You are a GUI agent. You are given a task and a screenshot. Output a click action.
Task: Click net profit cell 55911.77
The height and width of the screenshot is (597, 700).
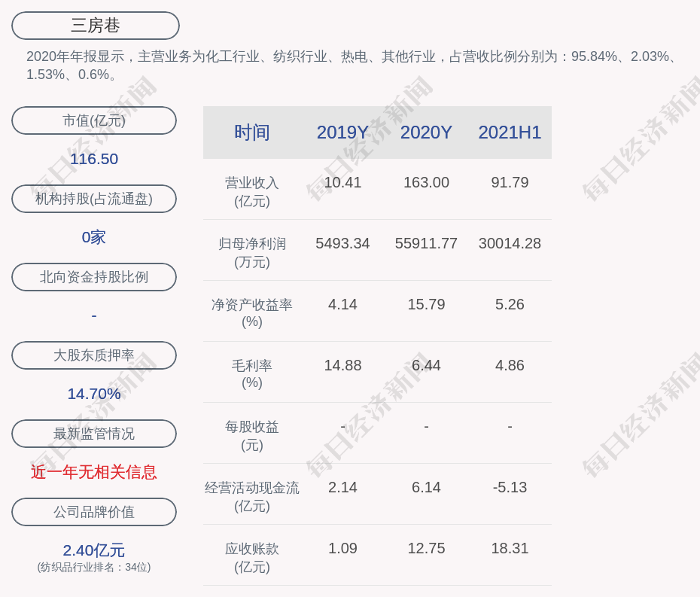pyautogui.click(x=426, y=243)
